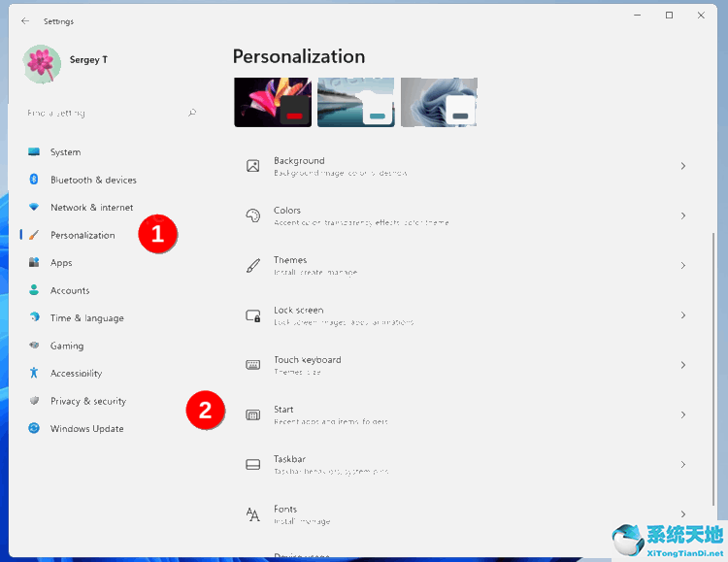Click the Bluetooth & devices icon
Screen dimensions: 728x562
(34, 180)
